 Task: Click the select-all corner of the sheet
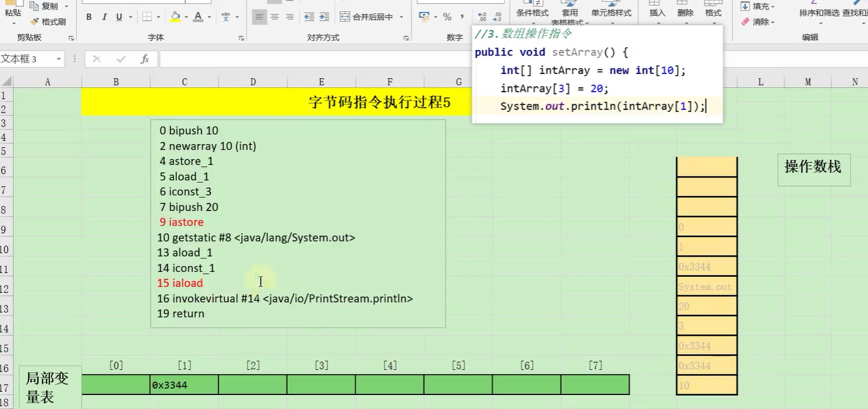6,82
